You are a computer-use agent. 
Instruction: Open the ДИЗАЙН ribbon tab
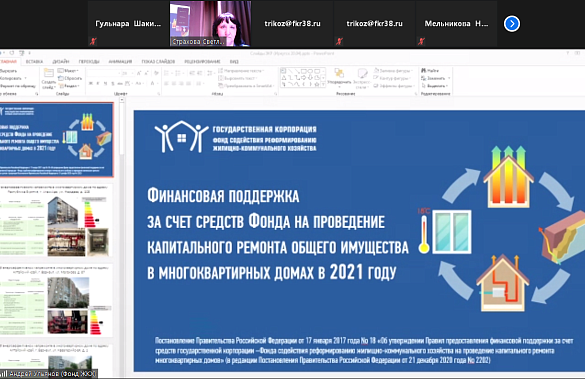pyautogui.click(x=61, y=61)
